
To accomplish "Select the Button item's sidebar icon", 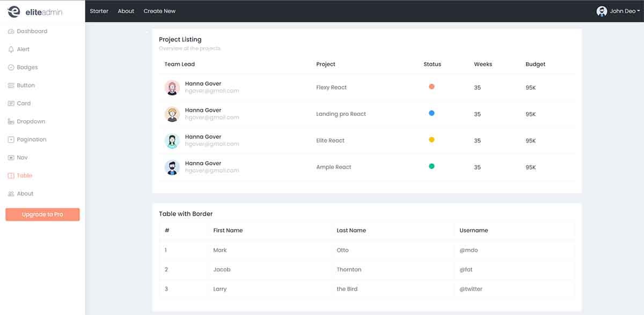I will [12, 85].
